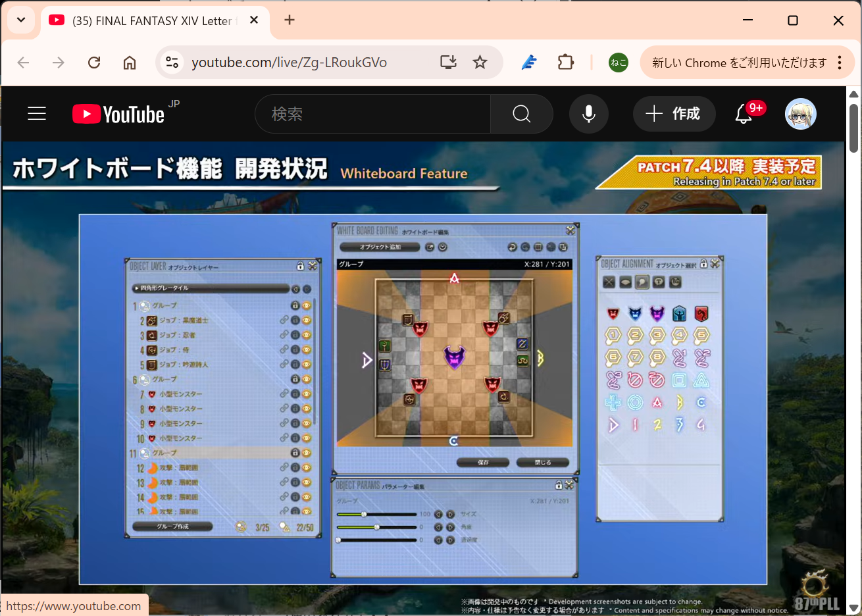
Task: Open the fourth Object Alignment category tab
Action: (x=659, y=282)
